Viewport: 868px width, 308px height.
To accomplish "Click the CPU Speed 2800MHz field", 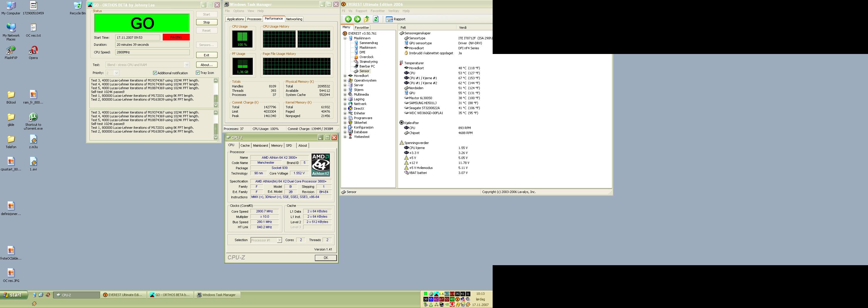I will [x=152, y=52].
